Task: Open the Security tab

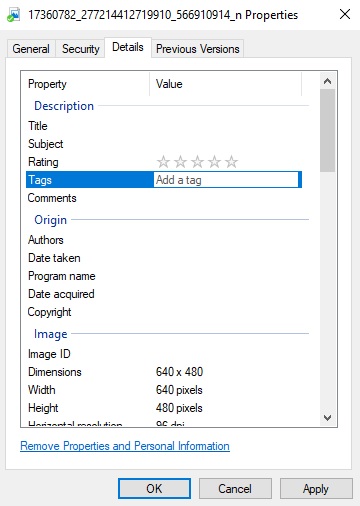Action: click(x=81, y=49)
